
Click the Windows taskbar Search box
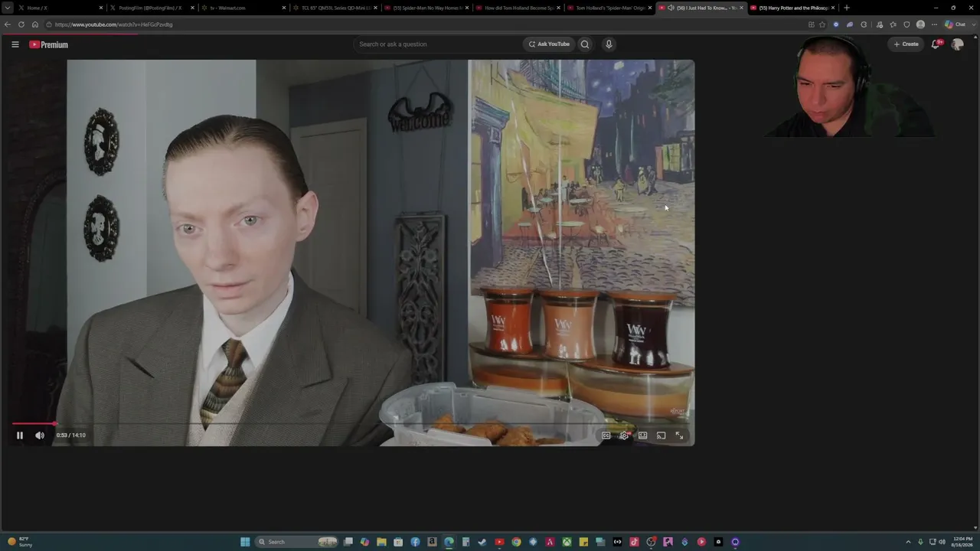(297, 542)
